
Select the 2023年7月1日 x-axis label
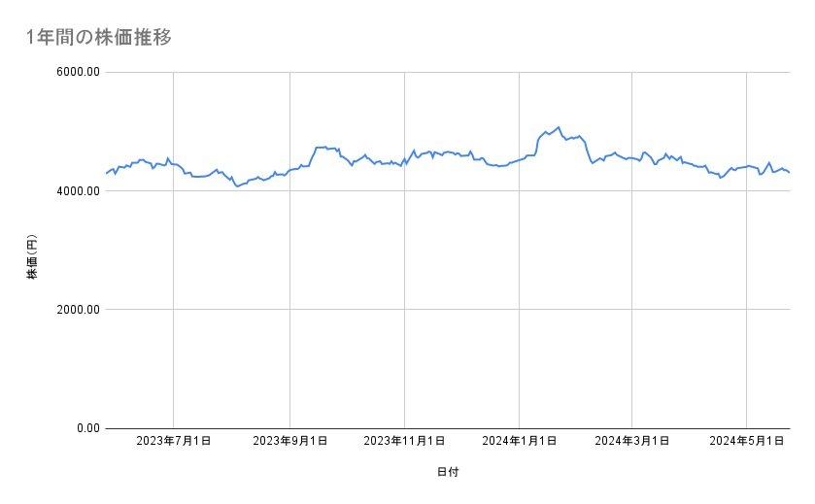click(173, 442)
